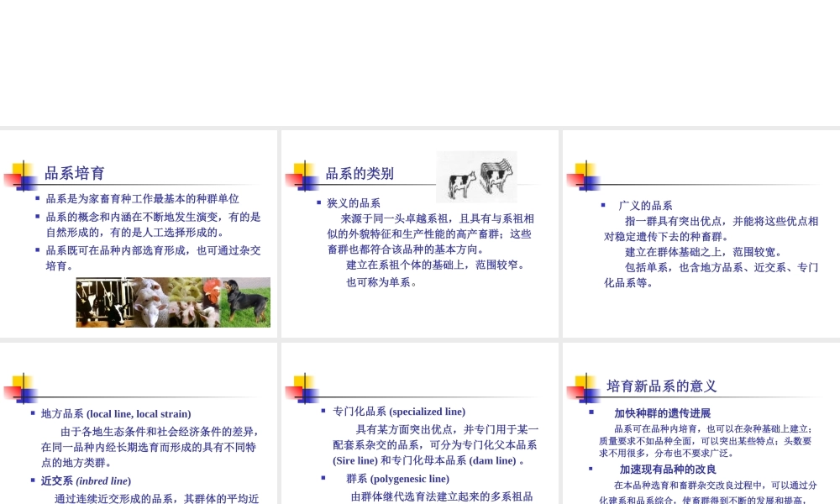Select 专门化品系 (specialized line) text
The width and height of the screenshot is (840, 504).
click(x=398, y=412)
